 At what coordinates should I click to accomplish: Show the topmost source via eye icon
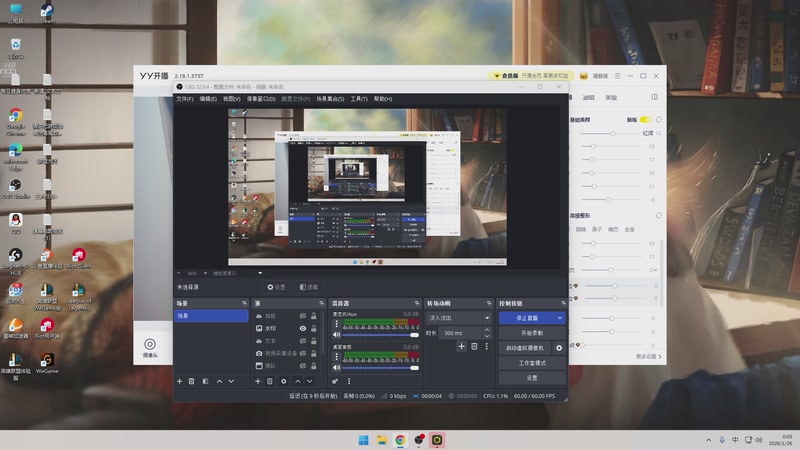click(x=303, y=316)
